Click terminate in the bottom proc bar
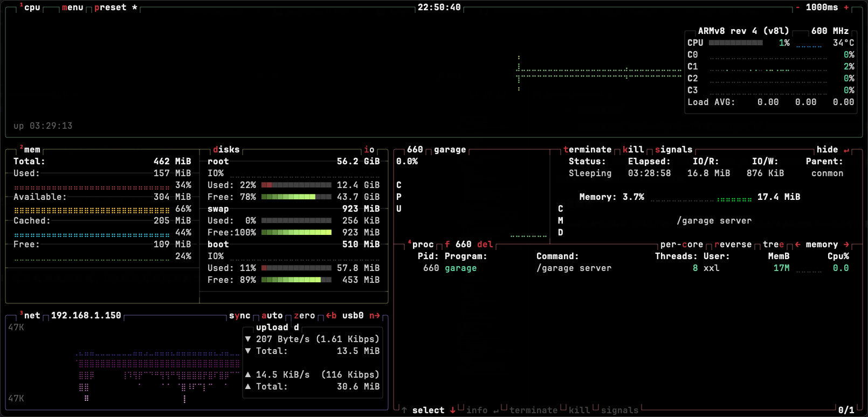 click(534, 411)
